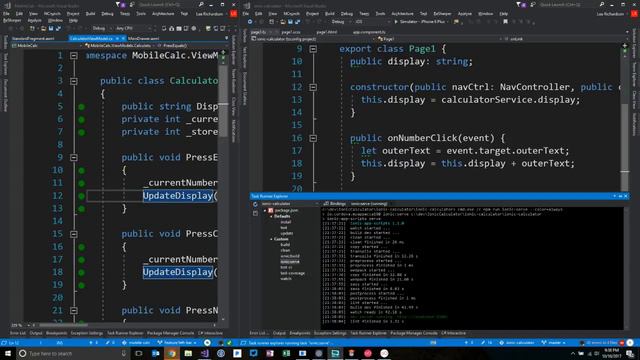The width and height of the screenshot is (640, 360).
Task: Click Save icon in left Visual Studio toolbar
Action: tap(51, 29)
